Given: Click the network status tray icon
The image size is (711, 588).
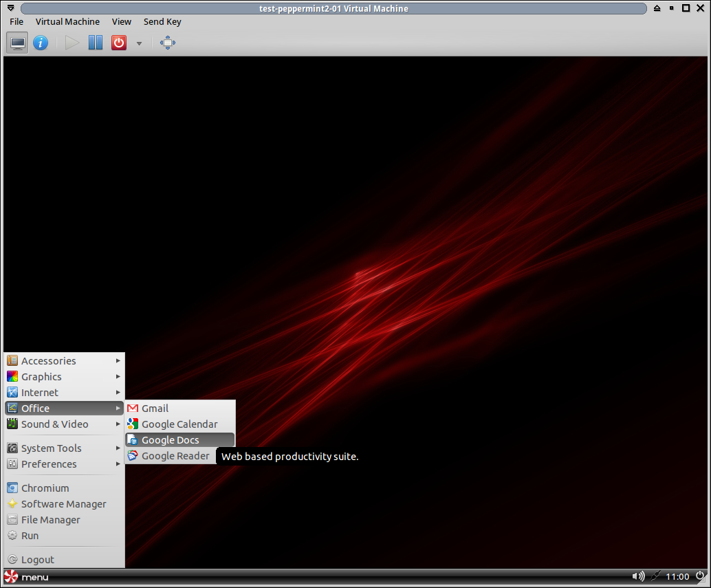Looking at the screenshot, I should pos(655,577).
